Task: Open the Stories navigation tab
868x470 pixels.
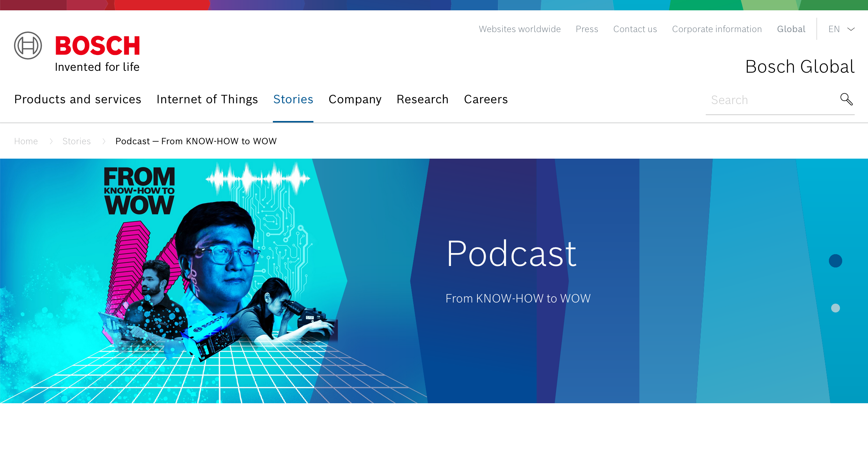Action: point(293,99)
